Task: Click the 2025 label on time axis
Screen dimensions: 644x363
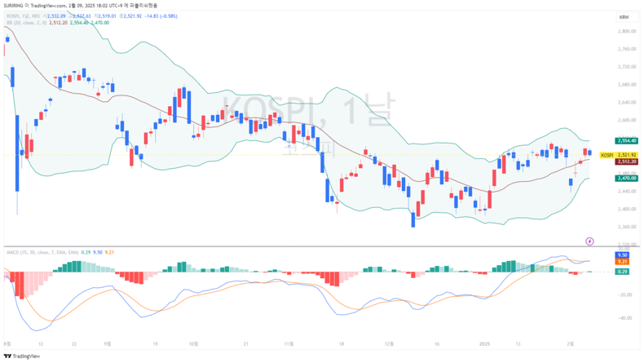Action: pos(485,343)
